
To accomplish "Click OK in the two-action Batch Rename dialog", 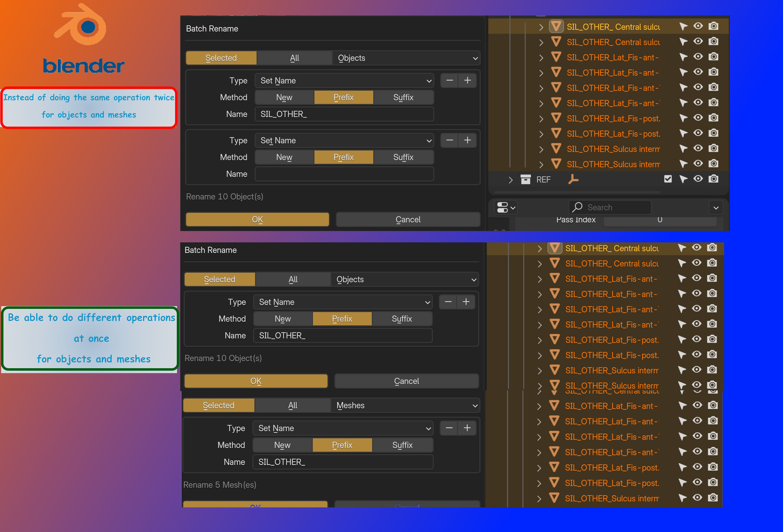I will (x=257, y=219).
